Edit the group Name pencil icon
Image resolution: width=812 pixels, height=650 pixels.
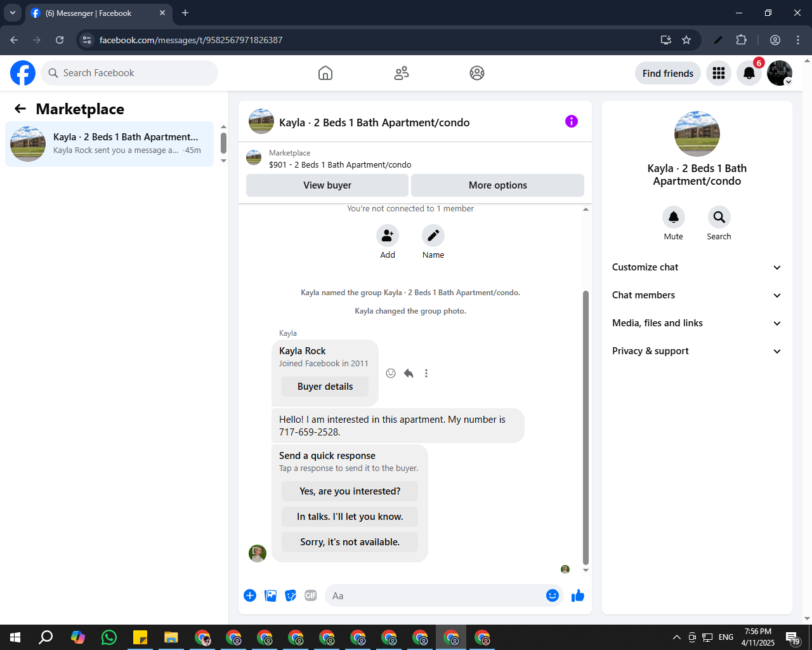point(433,235)
